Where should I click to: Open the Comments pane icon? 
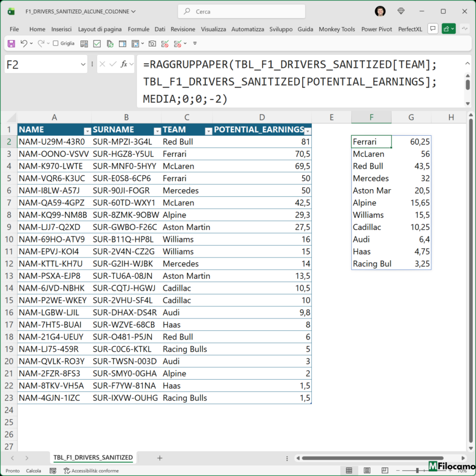(x=433, y=29)
